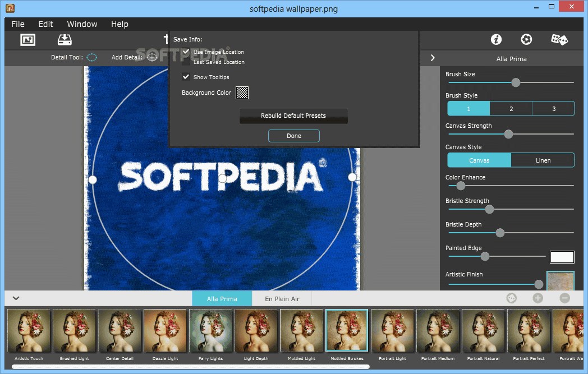Image resolution: width=588 pixels, height=374 pixels.
Task: Switch to the En Plein Air tab
Action: (282, 299)
